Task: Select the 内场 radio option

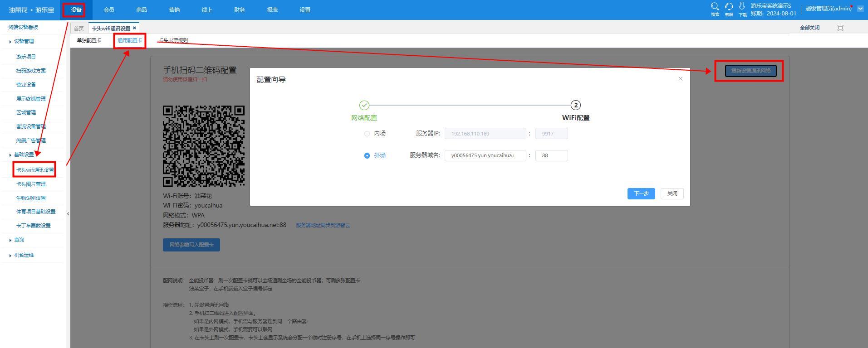Action: tap(367, 134)
